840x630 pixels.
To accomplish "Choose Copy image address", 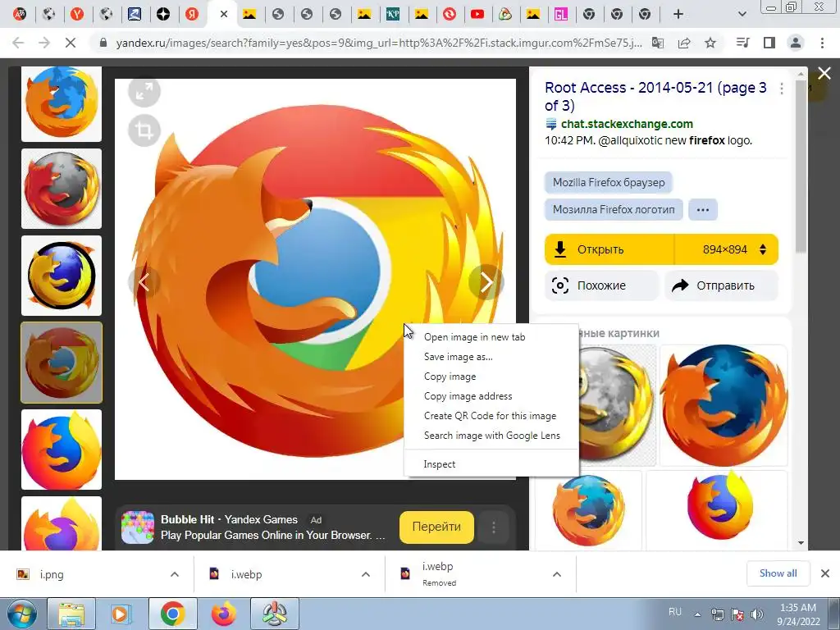I will pyautogui.click(x=491, y=396).
